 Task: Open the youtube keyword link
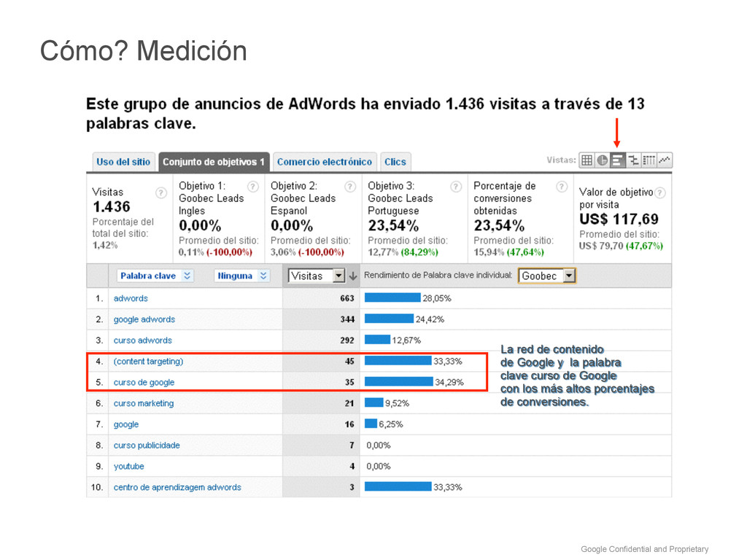click(x=128, y=466)
